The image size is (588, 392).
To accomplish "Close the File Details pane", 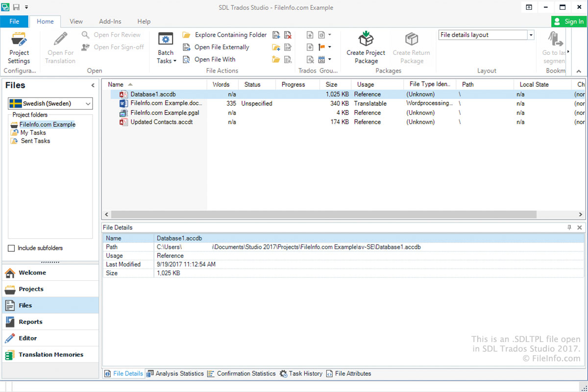I will click(579, 227).
